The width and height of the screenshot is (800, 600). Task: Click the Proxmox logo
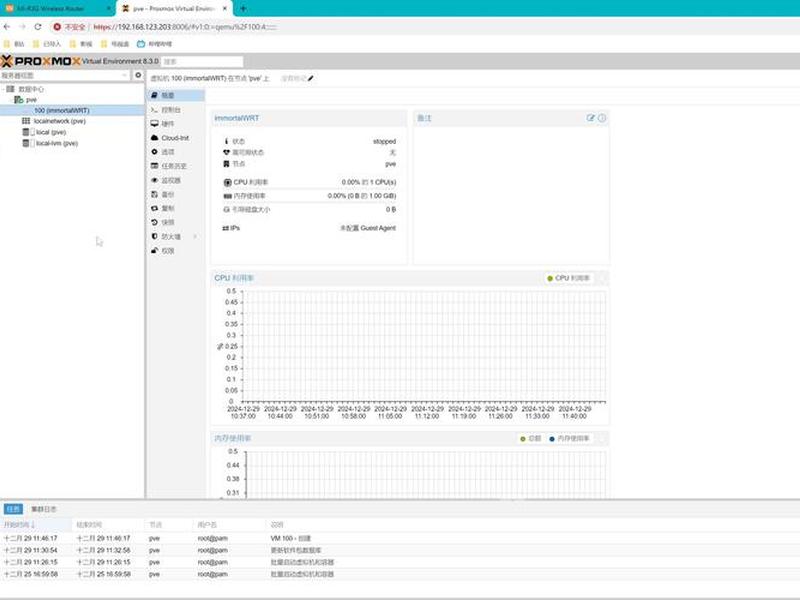41,61
